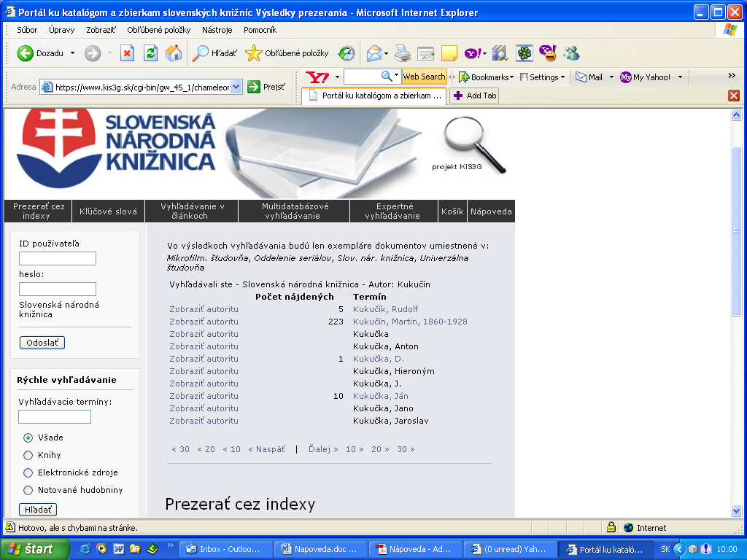The width and height of the screenshot is (747, 560).
Task: Switch to the Expertné vyhľadávanie tab
Action: point(394,211)
